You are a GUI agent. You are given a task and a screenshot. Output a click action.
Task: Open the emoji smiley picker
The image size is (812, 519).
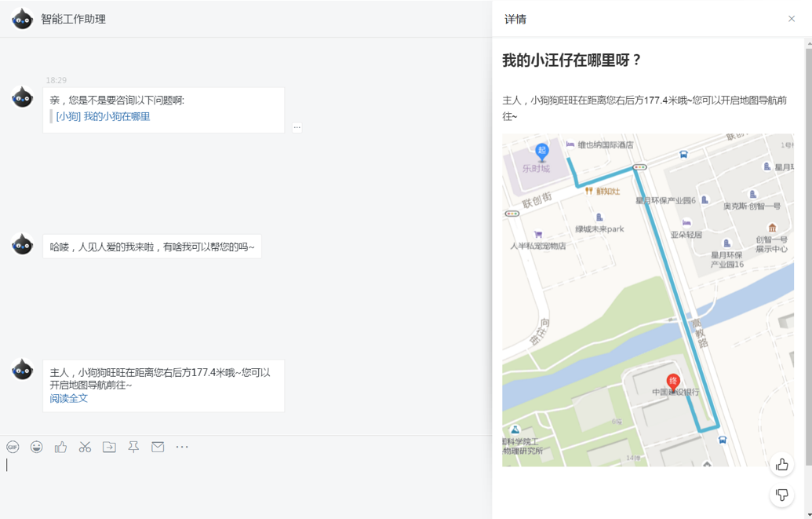(36, 447)
